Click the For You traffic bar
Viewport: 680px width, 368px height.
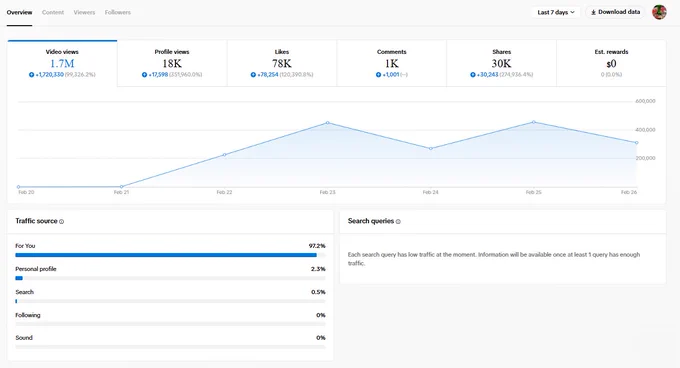(170, 255)
